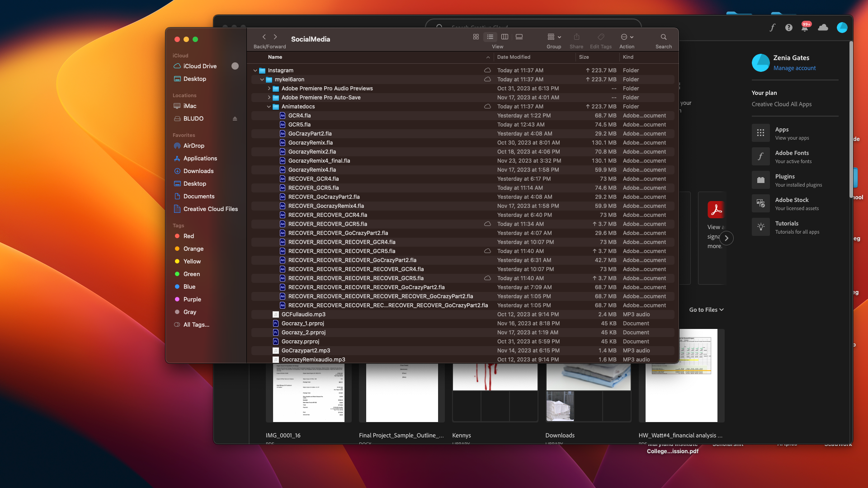Click the Manage account link
The width and height of the screenshot is (868, 488).
click(794, 68)
